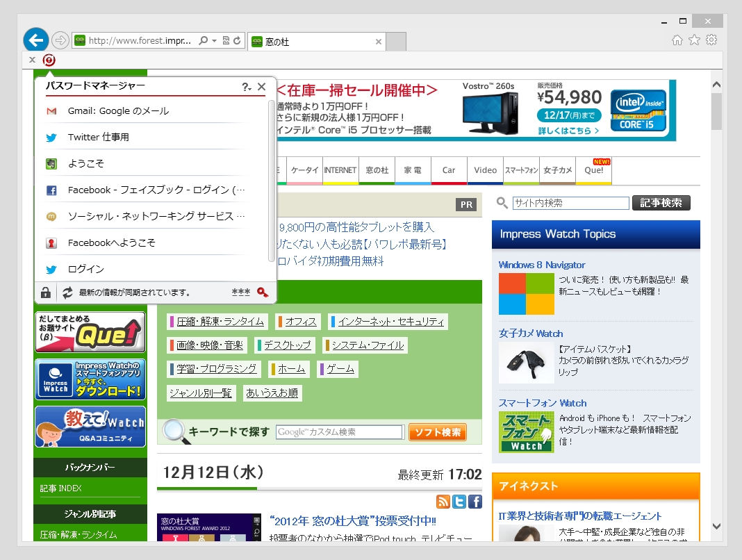Click the Facebook share icon near date
The image size is (742, 560).
tap(475, 502)
